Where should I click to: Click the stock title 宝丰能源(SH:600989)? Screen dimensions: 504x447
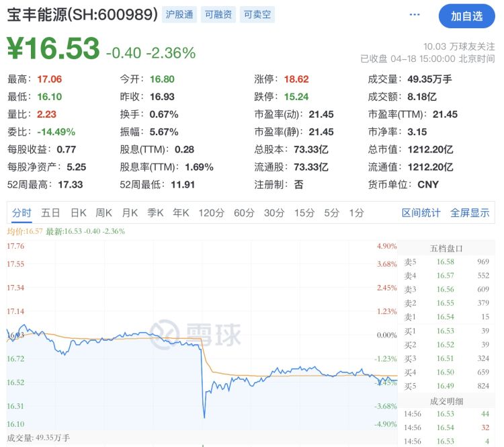[x=82, y=15]
